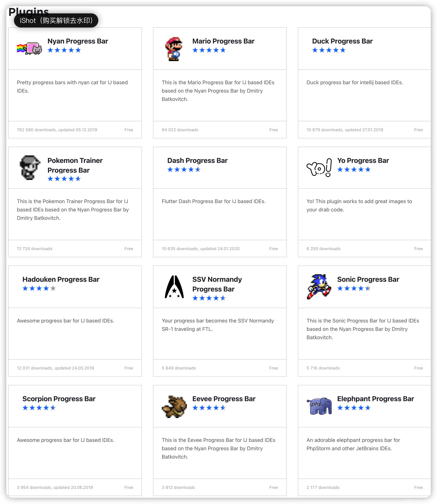The width and height of the screenshot is (437, 504).
Task: Open the Dash Progress Bar title link
Action: click(x=197, y=160)
